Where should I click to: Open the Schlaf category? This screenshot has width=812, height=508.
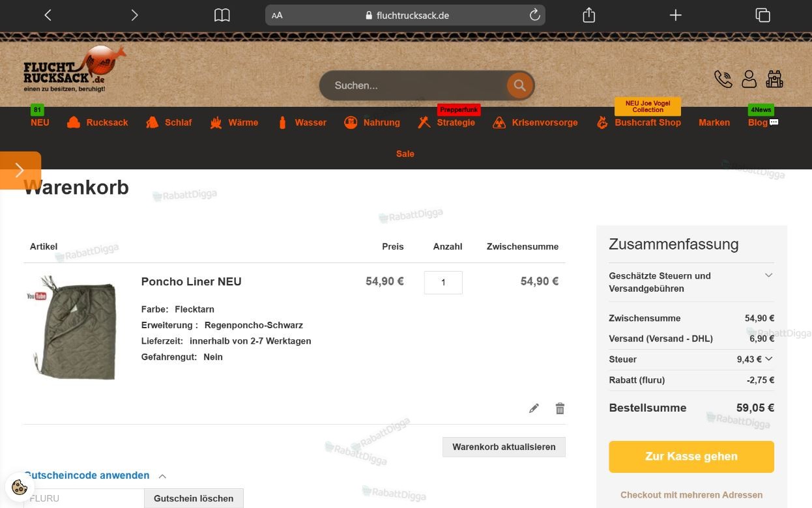169,122
